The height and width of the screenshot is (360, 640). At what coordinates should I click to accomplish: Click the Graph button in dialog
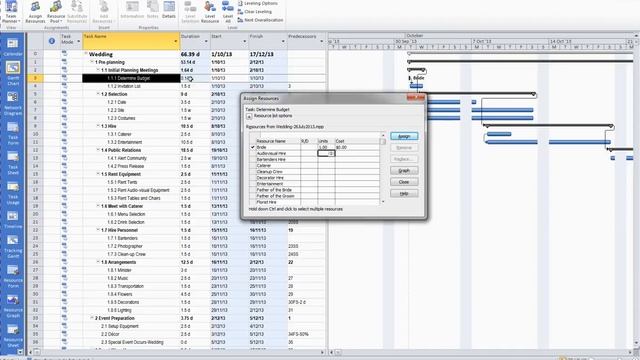[x=404, y=171]
